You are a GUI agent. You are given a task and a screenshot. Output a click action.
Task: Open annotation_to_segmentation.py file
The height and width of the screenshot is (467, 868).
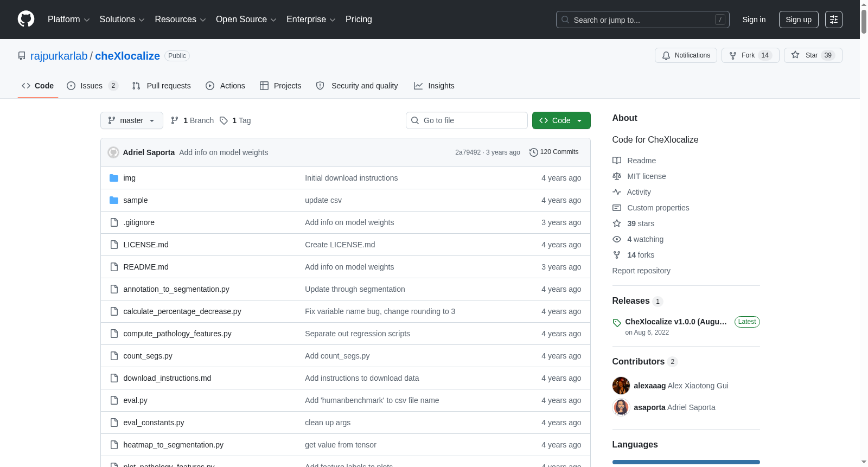coord(176,289)
